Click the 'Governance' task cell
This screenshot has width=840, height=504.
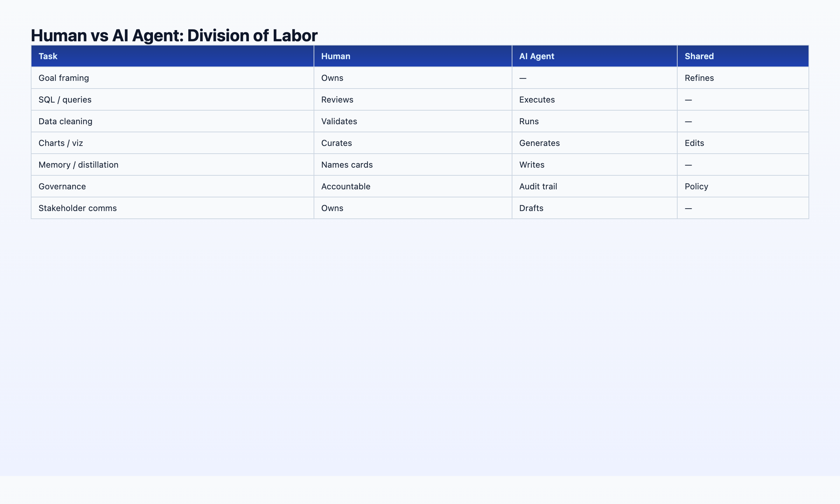pyautogui.click(x=173, y=186)
